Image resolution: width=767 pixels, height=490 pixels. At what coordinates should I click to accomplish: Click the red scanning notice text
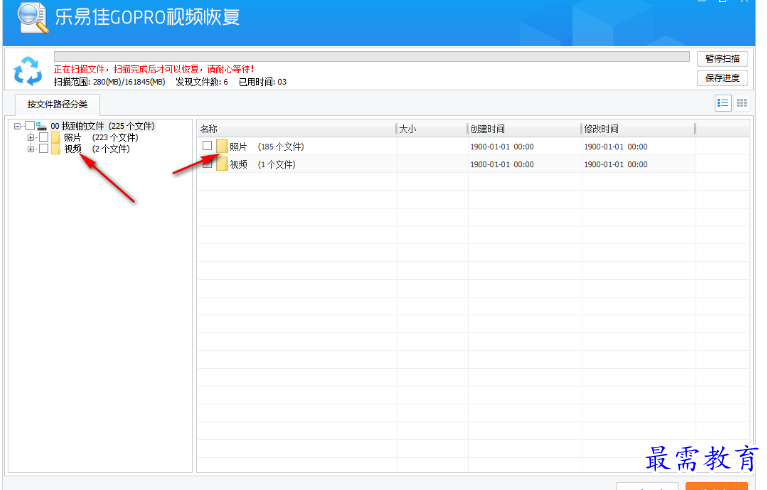tap(154, 69)
